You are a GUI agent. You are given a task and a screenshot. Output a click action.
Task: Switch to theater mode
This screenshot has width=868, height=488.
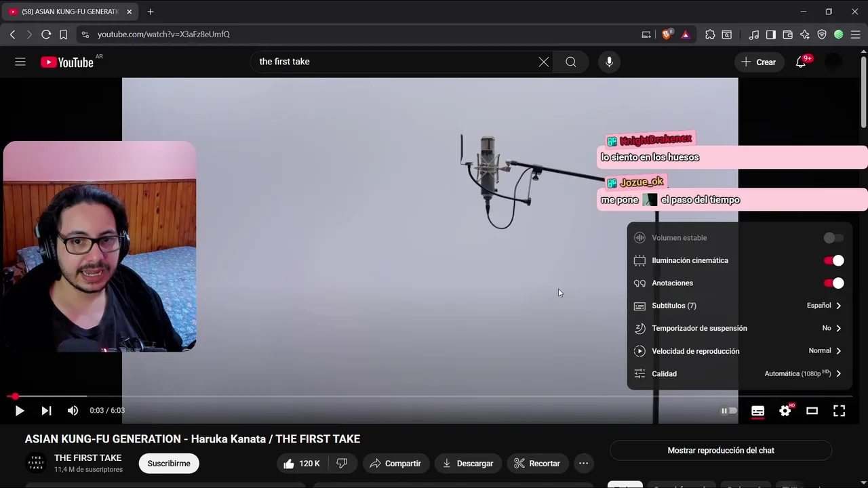(x=812, y=411)
